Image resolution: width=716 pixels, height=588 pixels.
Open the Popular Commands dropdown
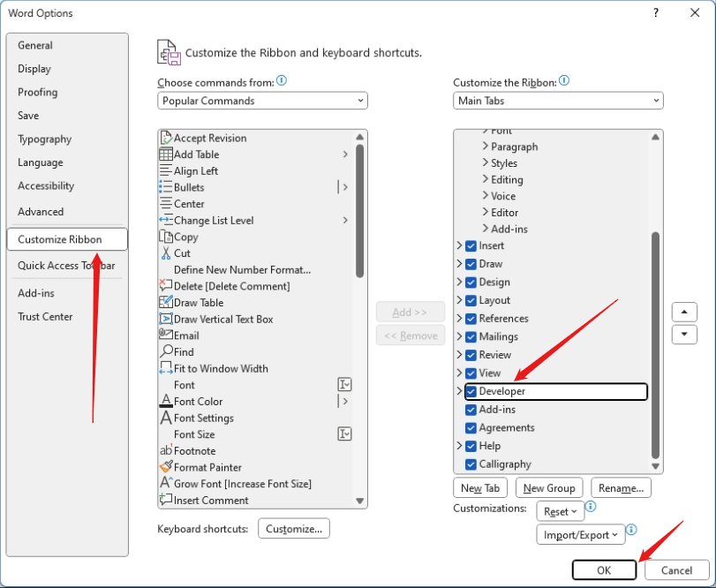(262, 101)
